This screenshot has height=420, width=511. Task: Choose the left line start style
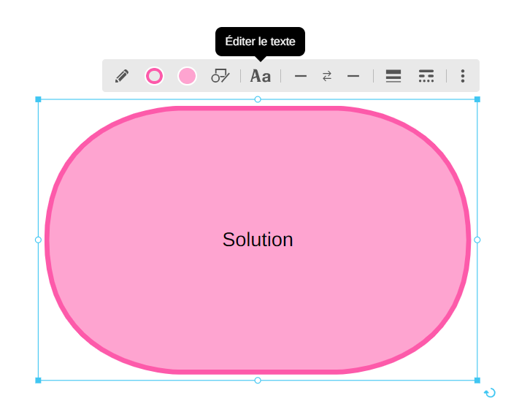pyautogui.click(x=301, y=76)
